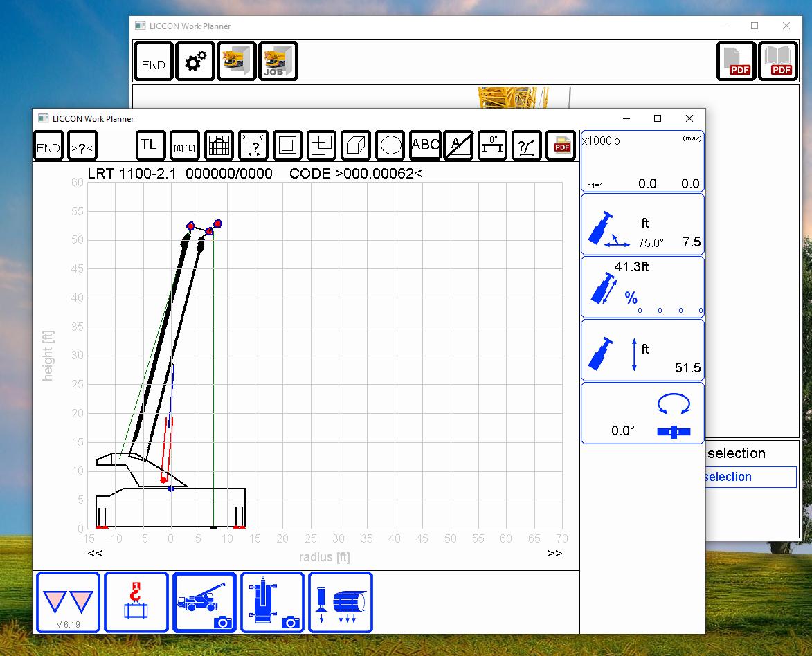Click open-book PDF manual icon in background window
Screen dimensions: 812x656
tap(778, 61)
